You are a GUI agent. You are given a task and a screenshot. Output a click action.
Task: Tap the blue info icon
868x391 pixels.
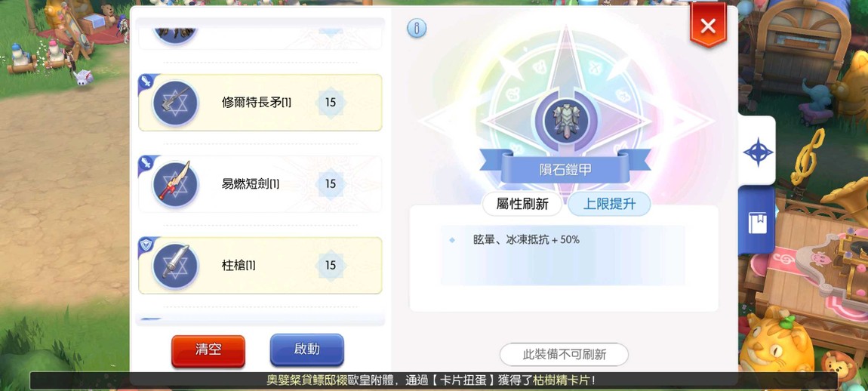click(417, 28)
